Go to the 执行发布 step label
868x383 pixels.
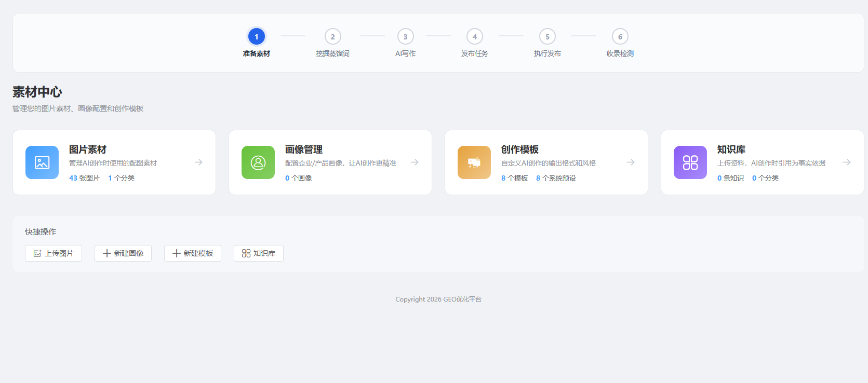(547, 53)
